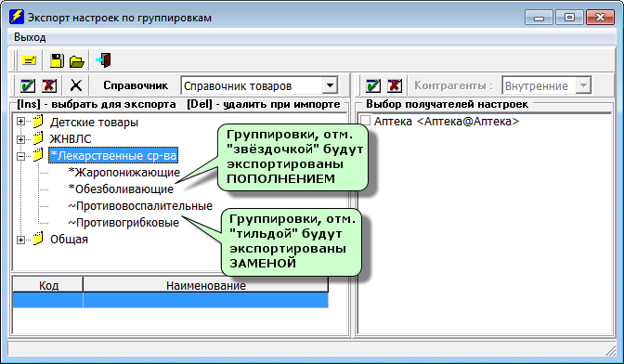624x364 pixels.
Task: Click the folder icon of Общая
Action: coord(38,239)
